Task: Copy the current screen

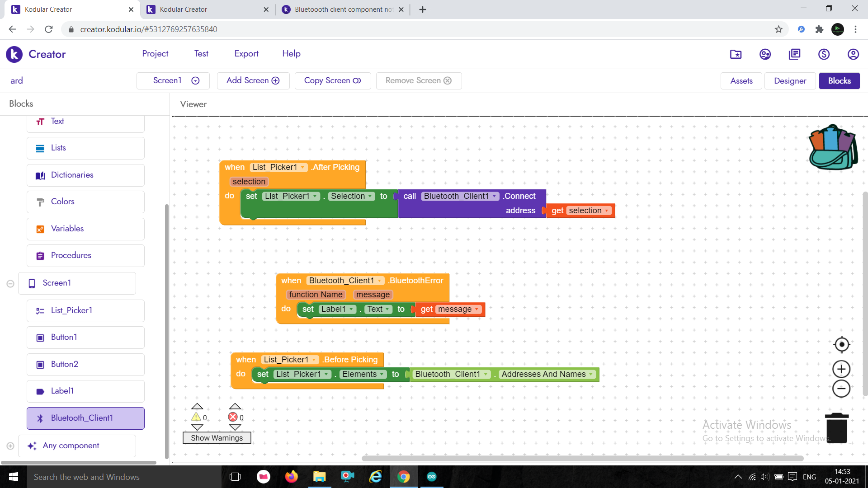Action: tap(332, 80)
